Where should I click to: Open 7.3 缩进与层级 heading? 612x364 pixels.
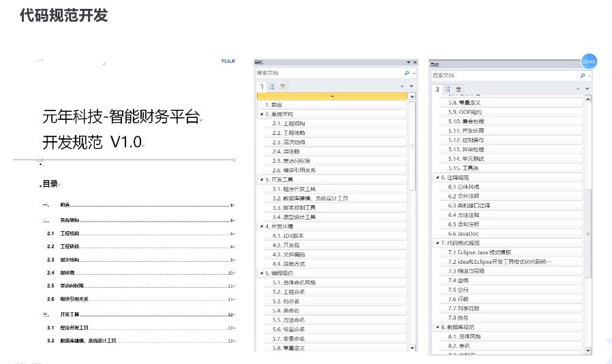pyautogui.click(x=512, y=271)
